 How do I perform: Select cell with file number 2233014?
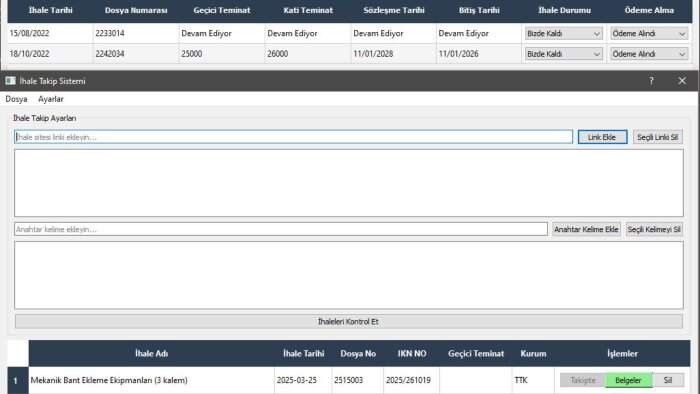tap(136, 33)
